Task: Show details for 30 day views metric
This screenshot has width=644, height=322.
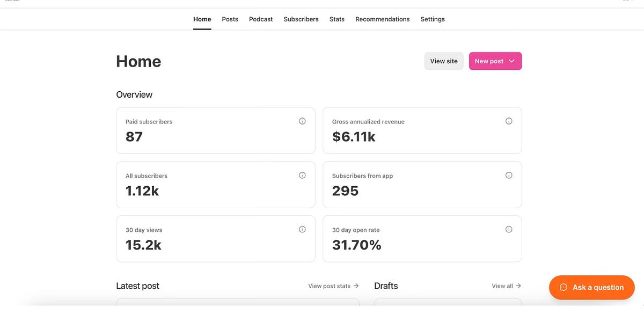Action: tap(302, 229)
